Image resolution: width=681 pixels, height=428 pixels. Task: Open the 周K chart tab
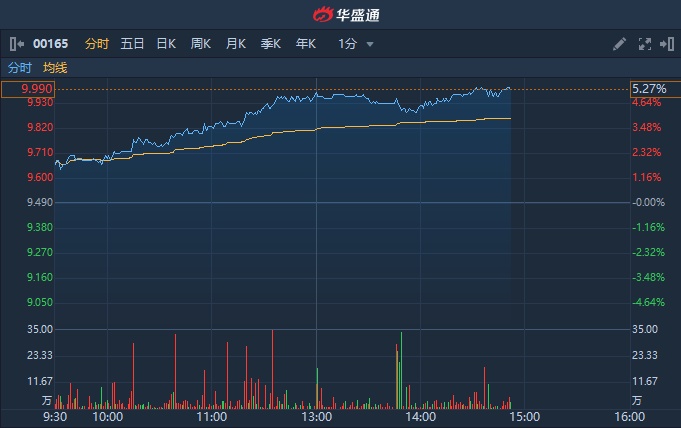coord(201,44)
